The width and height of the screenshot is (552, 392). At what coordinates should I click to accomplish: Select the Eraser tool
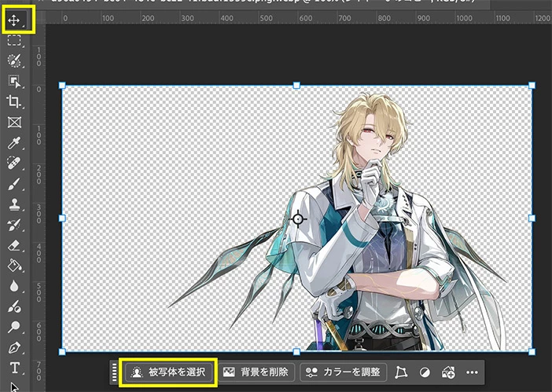tap(14, 245)
